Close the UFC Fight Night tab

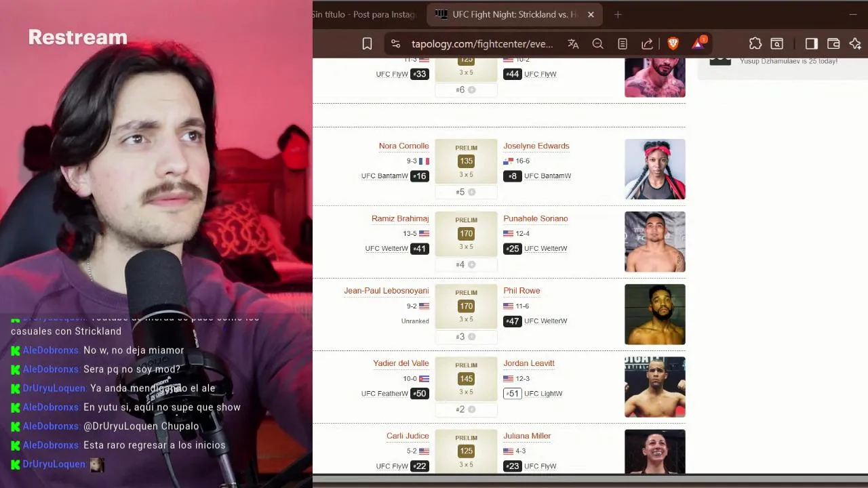click(x=591, y=14)
